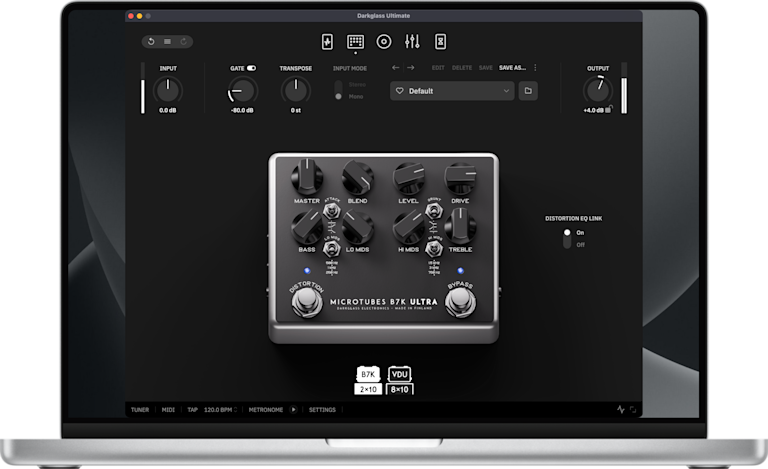Image resolution: width=768 pixels, height=469 pixels.
Task: Click the -80.0 dB gate value
Action: tap(242, 110)
